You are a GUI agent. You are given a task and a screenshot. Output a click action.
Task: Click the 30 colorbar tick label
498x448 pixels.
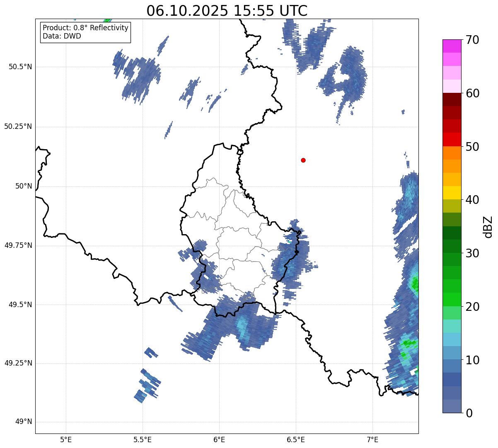point(472,253)
